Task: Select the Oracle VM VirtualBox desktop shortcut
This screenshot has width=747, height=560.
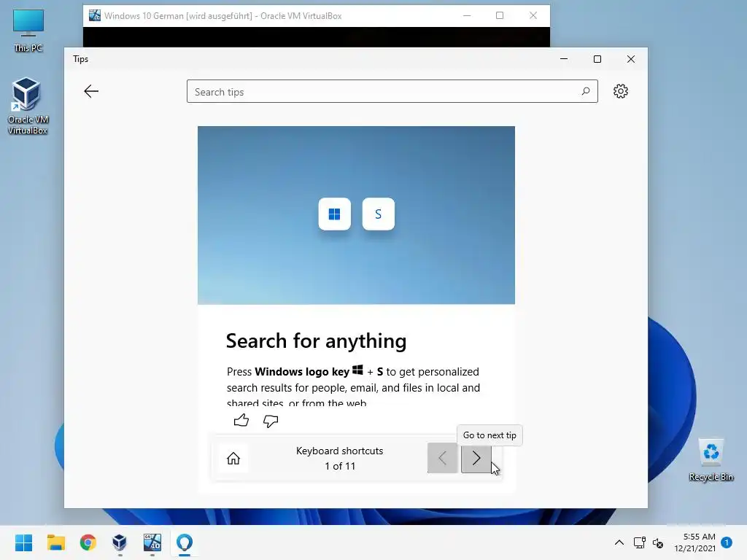Action: 28,106
